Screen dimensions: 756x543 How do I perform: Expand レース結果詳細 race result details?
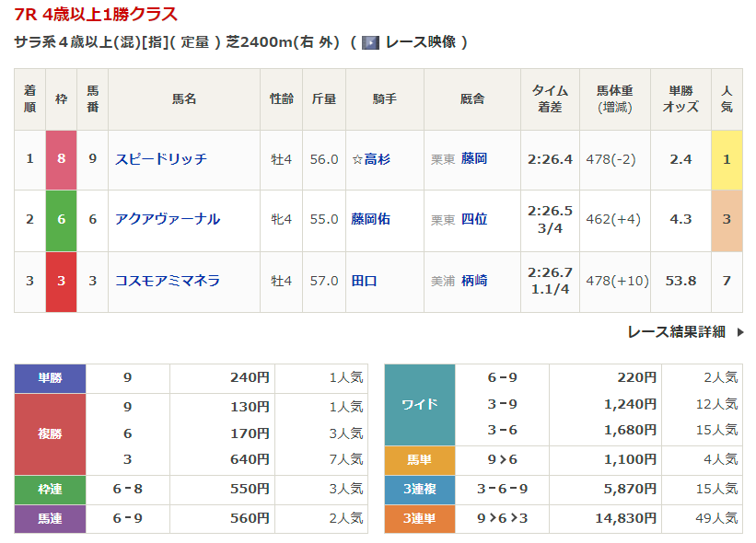(x=676, y=332)
